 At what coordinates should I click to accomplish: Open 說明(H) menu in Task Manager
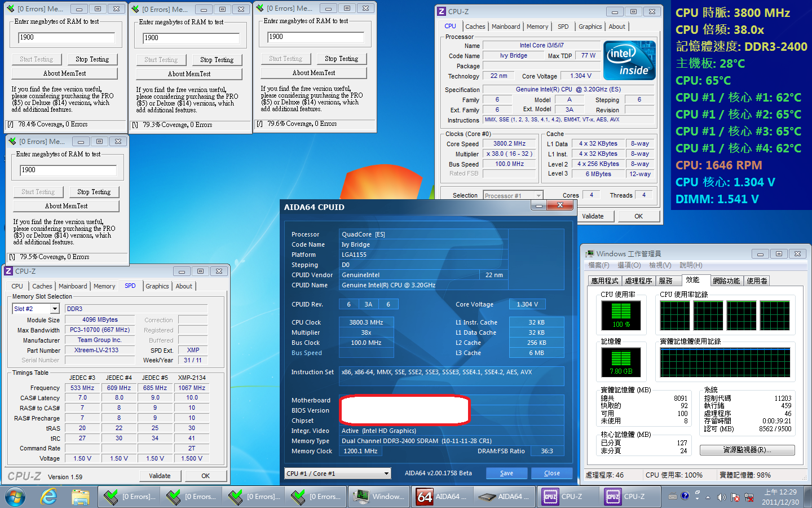pos(691,265)
